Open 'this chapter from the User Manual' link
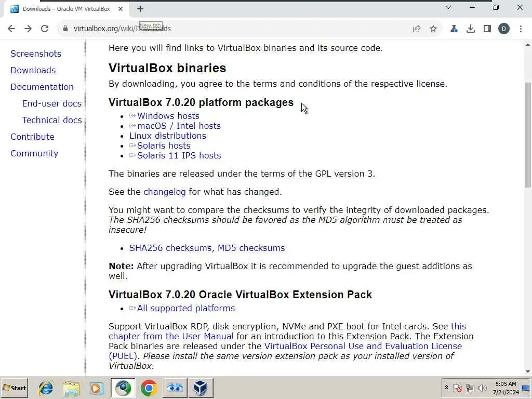The image size is (532, 399). coord(171,336)
